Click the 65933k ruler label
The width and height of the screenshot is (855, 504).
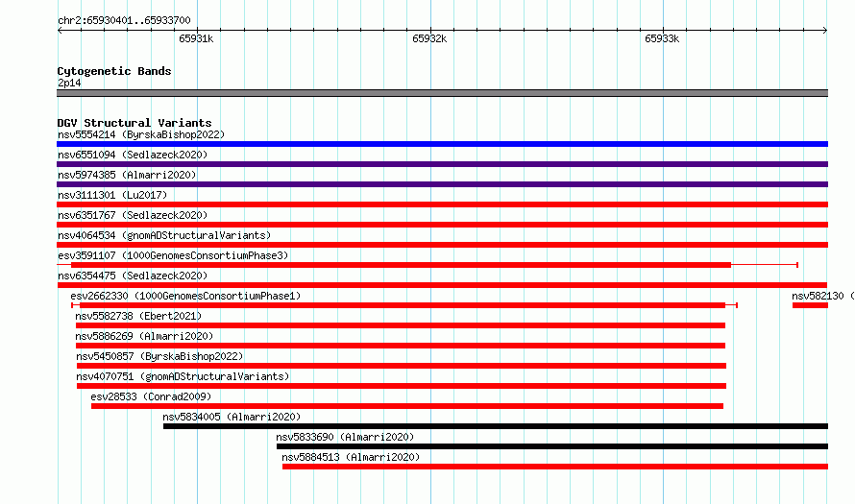(x=662, y=38)
